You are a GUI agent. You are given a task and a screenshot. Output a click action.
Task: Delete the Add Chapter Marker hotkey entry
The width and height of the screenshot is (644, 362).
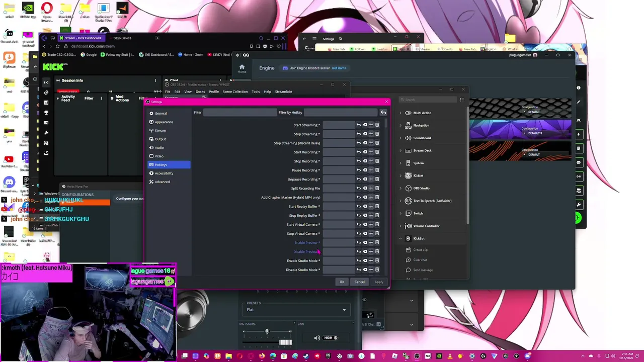[x=377, y=197]
